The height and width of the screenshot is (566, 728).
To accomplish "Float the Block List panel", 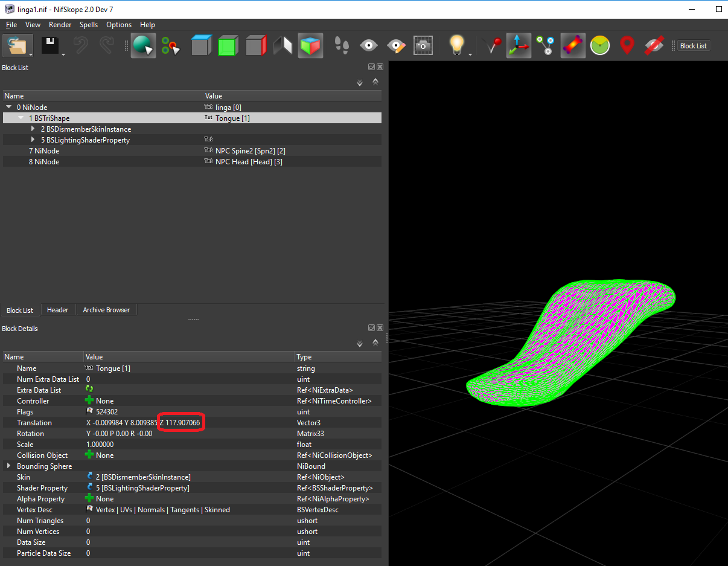I will [371, 68].
